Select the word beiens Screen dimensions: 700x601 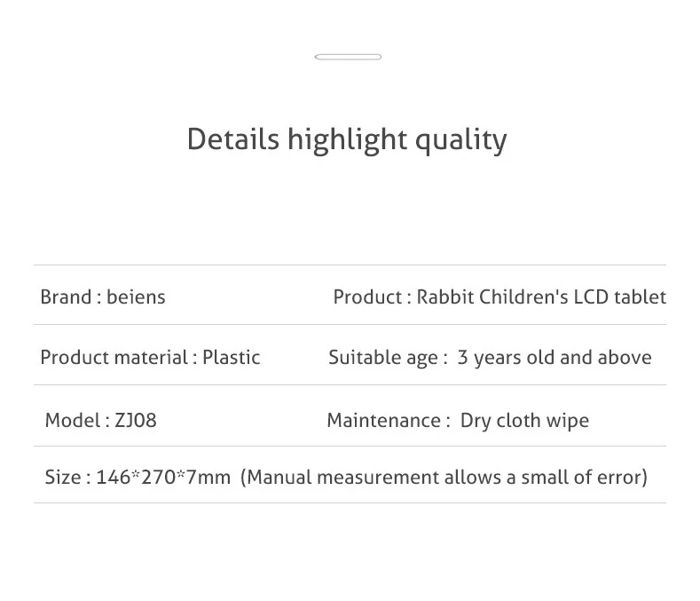click(136, 297)
